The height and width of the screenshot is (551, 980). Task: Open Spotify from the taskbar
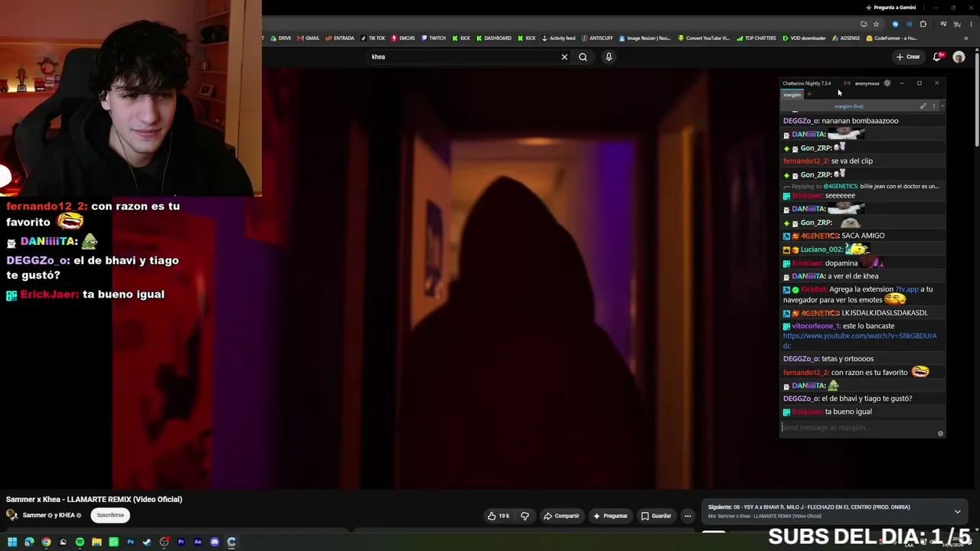coord(80,543)
